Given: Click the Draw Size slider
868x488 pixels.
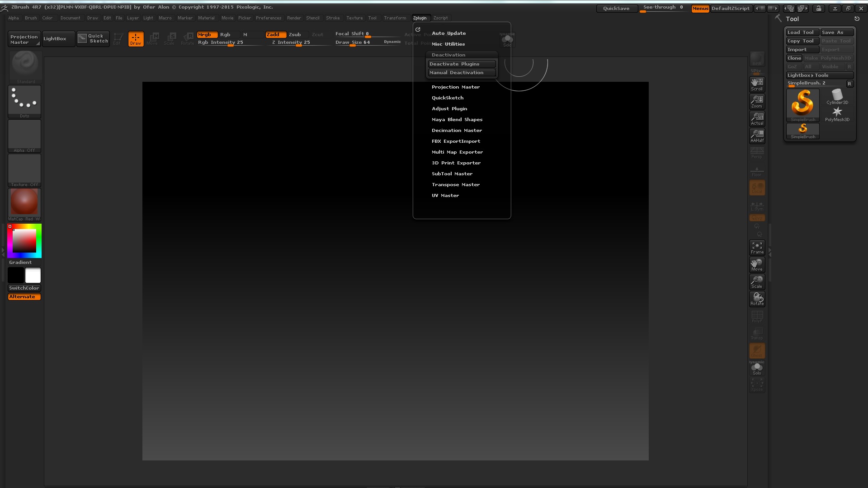Looking at the screenshot, I should pyautogui.click(x=358, y=42).
